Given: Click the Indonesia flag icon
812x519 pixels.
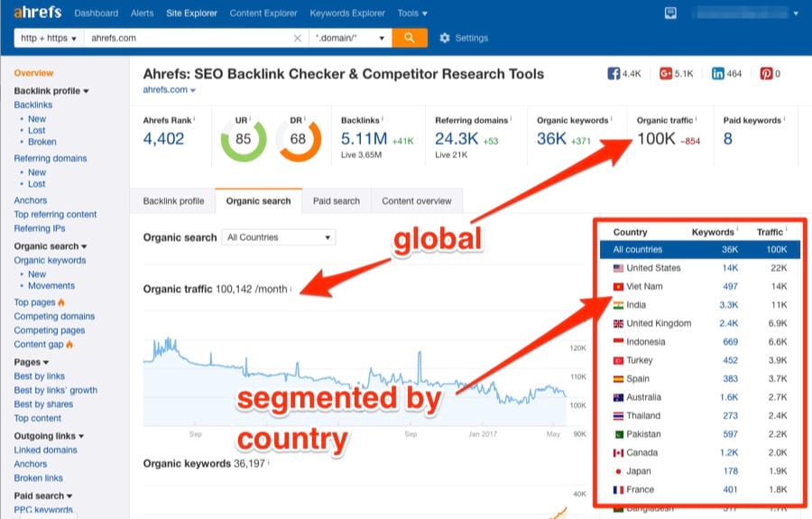Looking at the screenshot, I should pos(618,342).
